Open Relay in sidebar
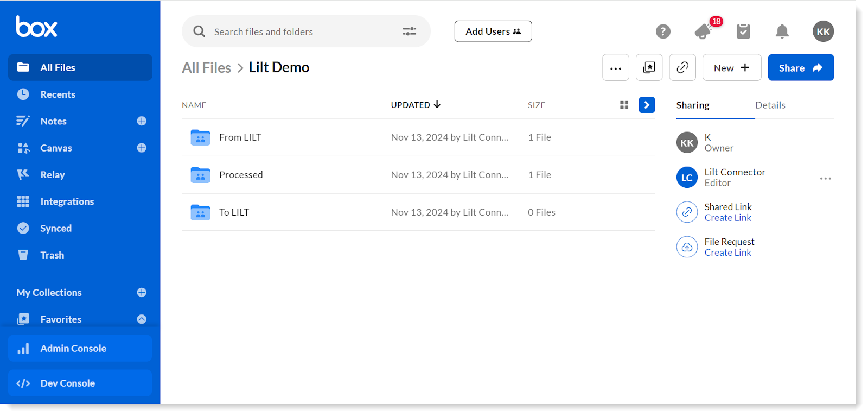This screenshot has height=416, width=868. click(52, 175)
